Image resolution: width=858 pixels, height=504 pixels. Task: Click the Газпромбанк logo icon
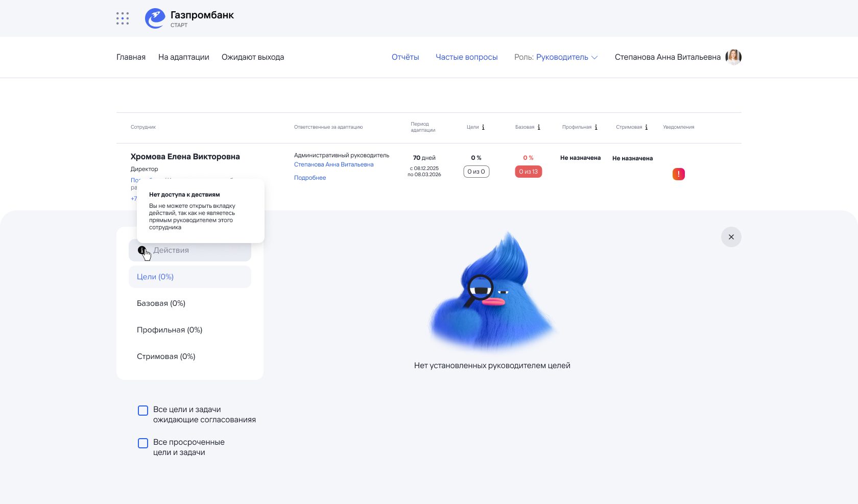click(155, 18)
